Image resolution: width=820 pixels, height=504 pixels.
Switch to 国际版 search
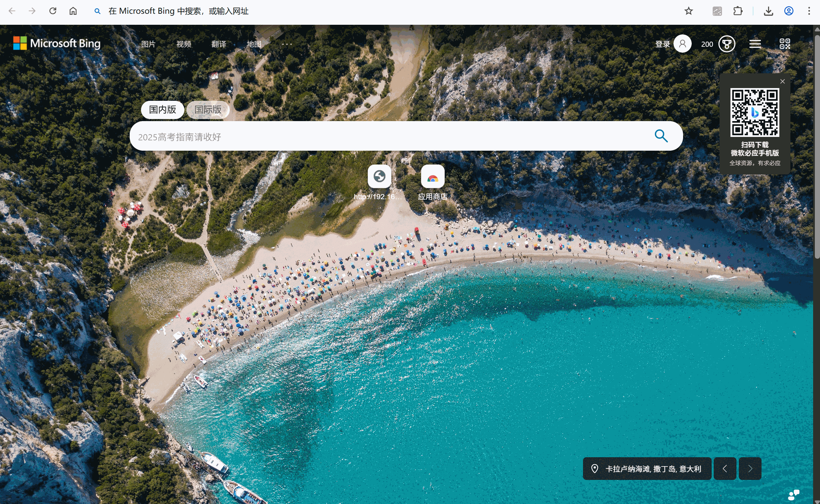tap(208, 110)
